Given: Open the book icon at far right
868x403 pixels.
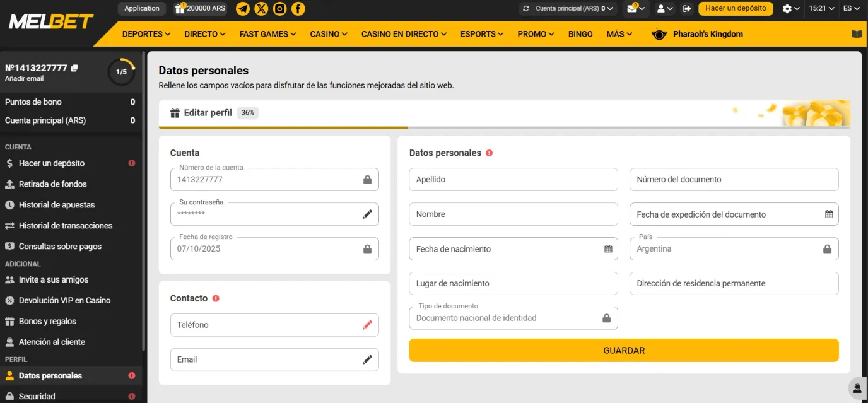Looking at the screenshot, I should click(x=856, y=34).
